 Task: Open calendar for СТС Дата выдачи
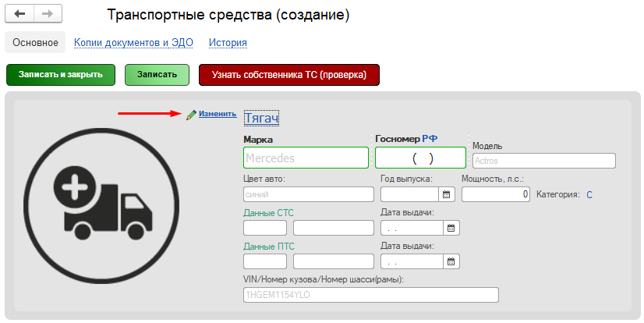coord(451,228)
